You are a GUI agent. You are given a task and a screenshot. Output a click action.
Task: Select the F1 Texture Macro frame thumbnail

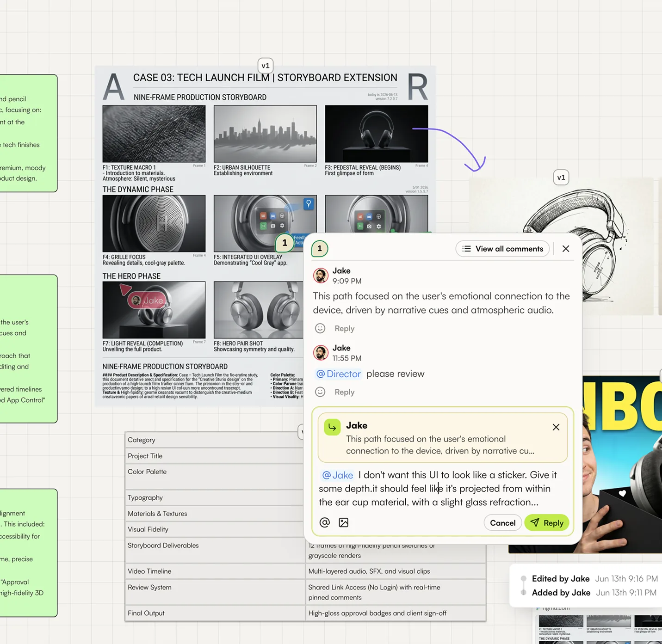[154, 134]
